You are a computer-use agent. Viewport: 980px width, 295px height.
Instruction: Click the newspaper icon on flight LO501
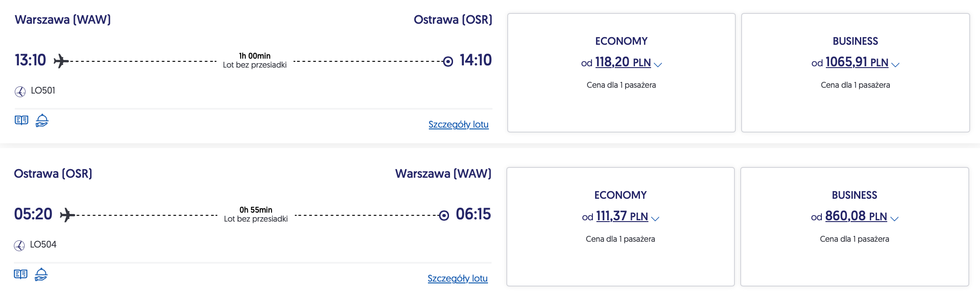22,120
